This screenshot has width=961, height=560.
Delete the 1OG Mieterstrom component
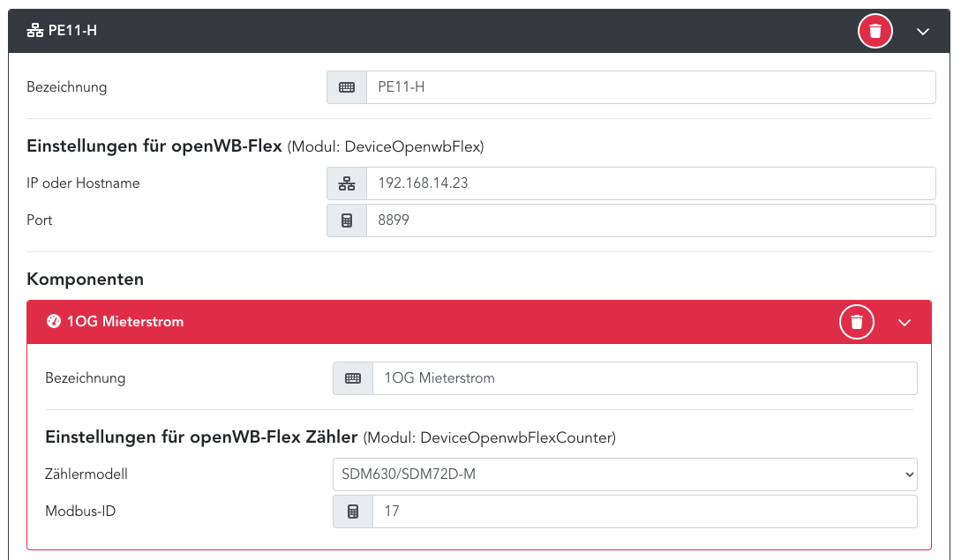point(856,323)
